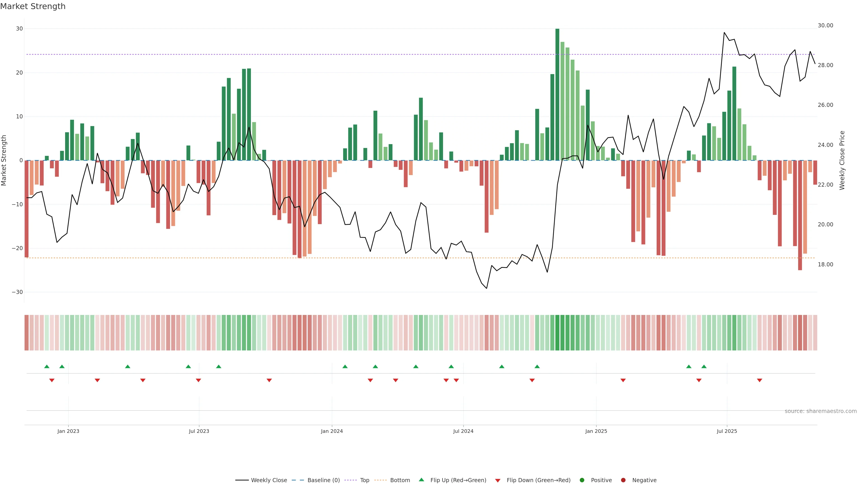Click the flip-up marker between Jul 2023 and Jan 2024
The image size is (868, 488).
click(219, 366)
